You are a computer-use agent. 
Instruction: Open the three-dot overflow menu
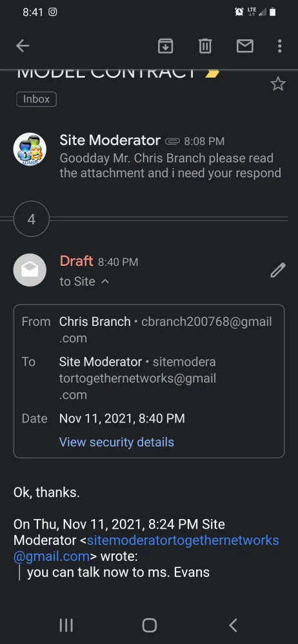pos(279,46)
